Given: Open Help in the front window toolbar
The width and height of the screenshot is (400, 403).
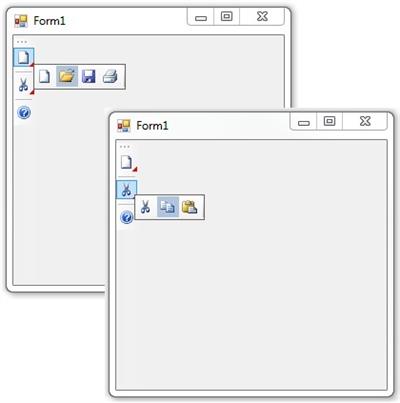Looking at the screenshot, I should (127, 217).
